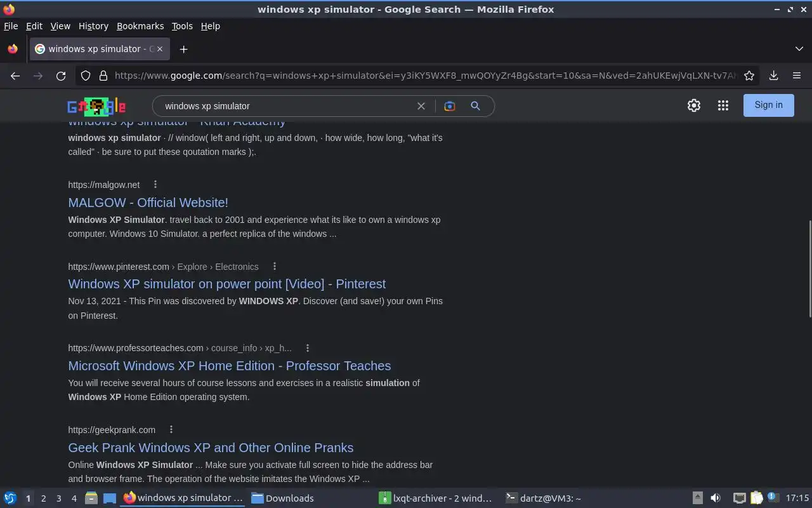
Task: Open the Khan Academy windows xp simulator link
Action: click(178, 123)
